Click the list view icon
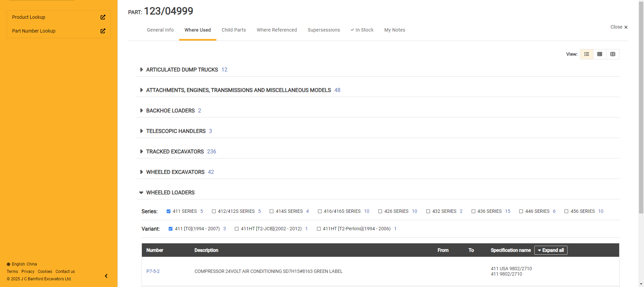The image size is (644, 287). pyautogui.click(x=586, y=54)
